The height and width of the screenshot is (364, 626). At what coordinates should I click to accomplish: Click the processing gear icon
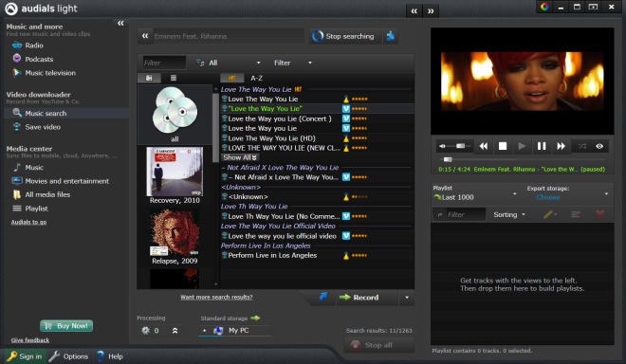145,330
